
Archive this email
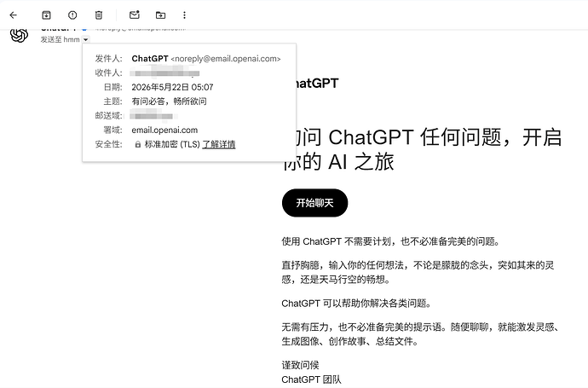[46, 15]
